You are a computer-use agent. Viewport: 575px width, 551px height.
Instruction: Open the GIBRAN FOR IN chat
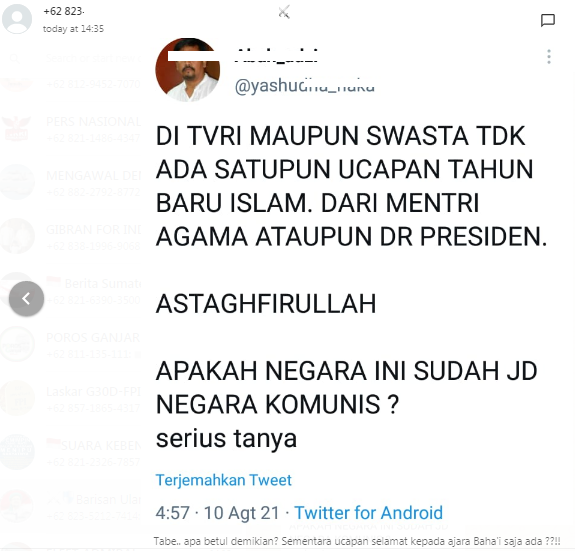pos(72,236)
